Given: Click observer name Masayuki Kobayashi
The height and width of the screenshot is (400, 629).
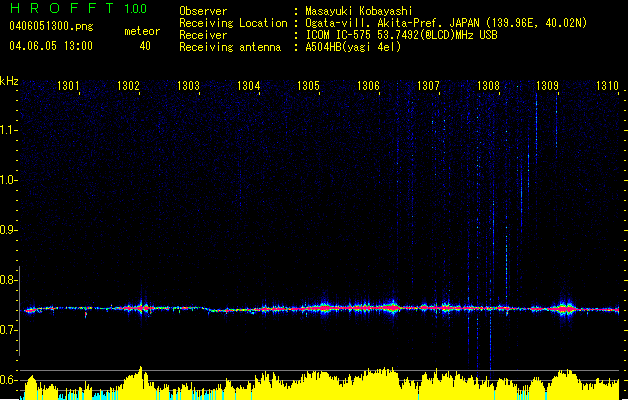Looking at the screenshot, I should [358, 11].
